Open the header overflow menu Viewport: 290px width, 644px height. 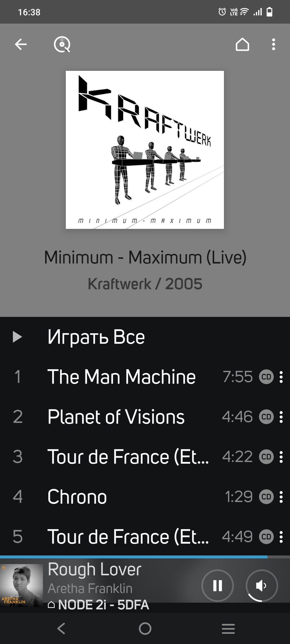pos(273,44)
